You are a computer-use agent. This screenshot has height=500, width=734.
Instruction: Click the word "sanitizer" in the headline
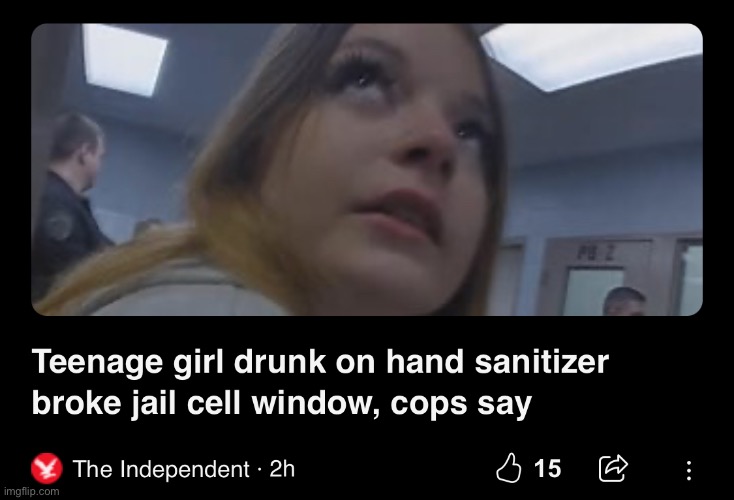(542, 362)
